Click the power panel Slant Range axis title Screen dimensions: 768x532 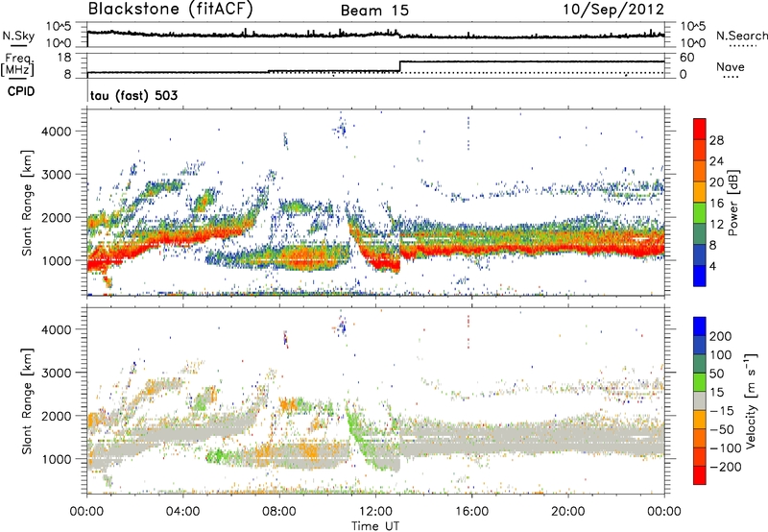pyautogui.click(x=28, y=203)
